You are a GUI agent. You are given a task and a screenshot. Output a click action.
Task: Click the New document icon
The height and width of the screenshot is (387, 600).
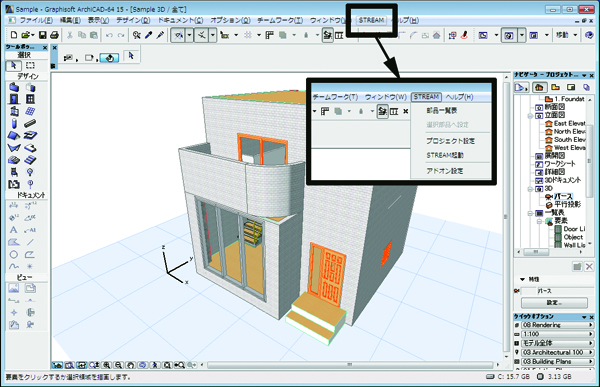point(14,35)
